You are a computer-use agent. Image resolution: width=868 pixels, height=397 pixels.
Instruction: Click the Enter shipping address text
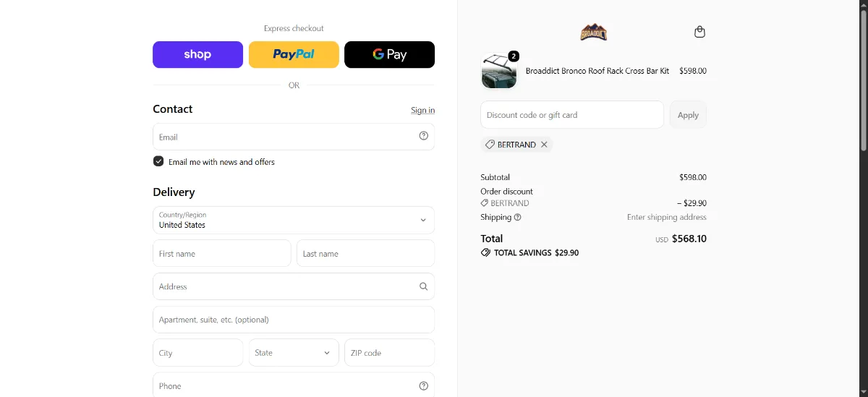(667, 217)
